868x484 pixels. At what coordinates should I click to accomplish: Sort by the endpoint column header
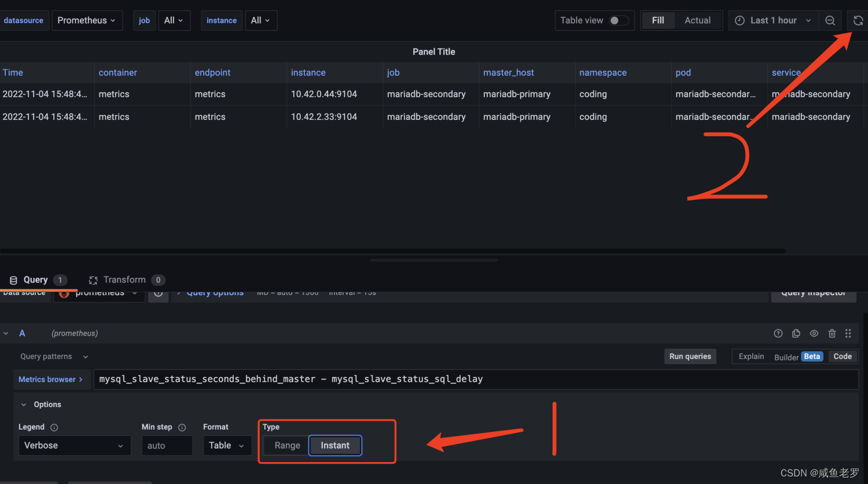pos(212,72)
